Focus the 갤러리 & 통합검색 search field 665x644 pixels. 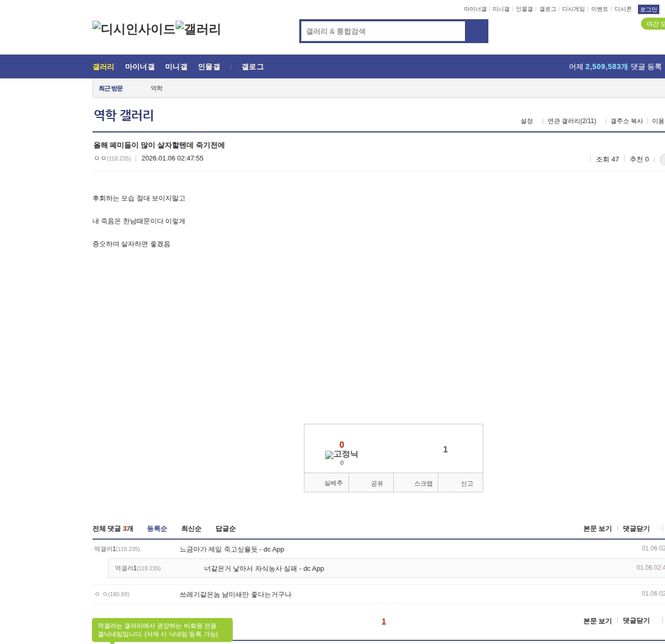coord(383,31)
